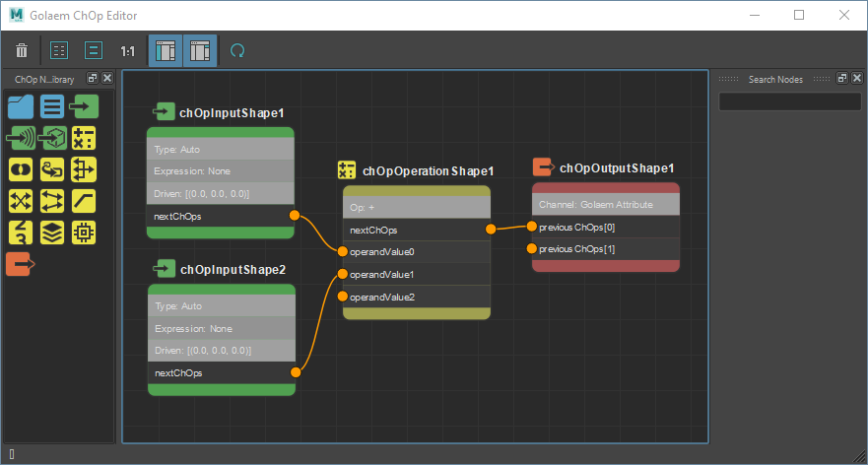Click nextChOps port of chOpInputShape1
The height and width of the screenshot is (465, 868).
(x=295, y=216)
